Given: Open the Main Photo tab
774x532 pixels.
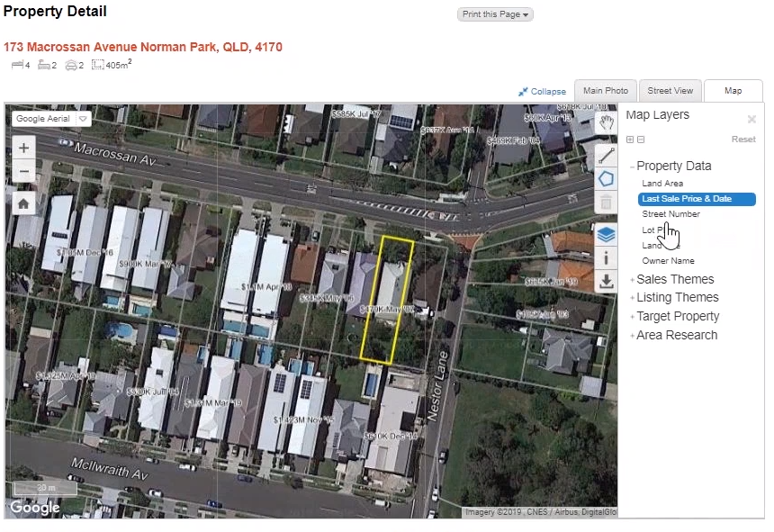Looking at the screenshot, I should tap(605, 91).
